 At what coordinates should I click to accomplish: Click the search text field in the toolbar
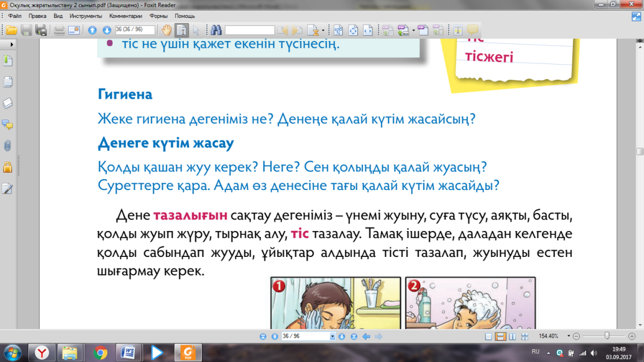pyautogui.click(x=249, y=30)
